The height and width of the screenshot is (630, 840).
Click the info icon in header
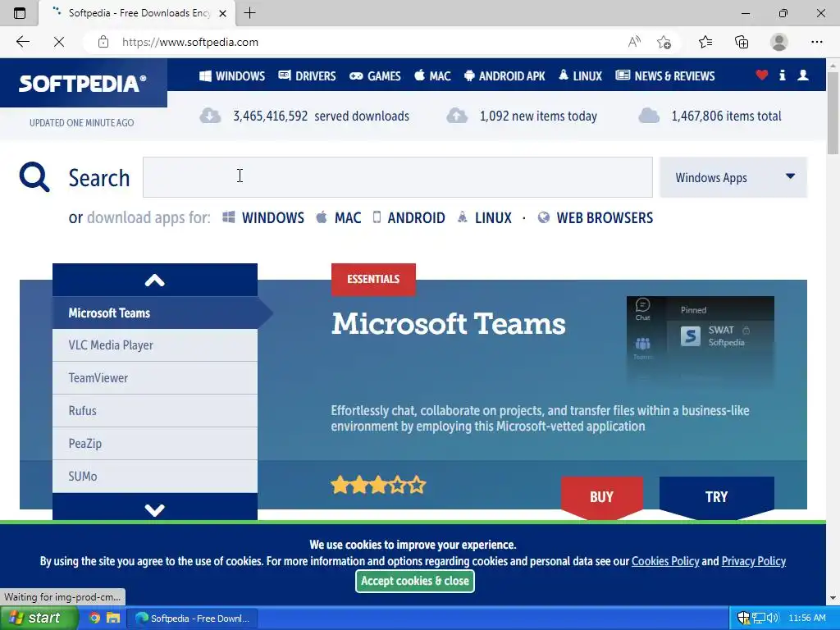pyautogui.click(x=782, y=75)
